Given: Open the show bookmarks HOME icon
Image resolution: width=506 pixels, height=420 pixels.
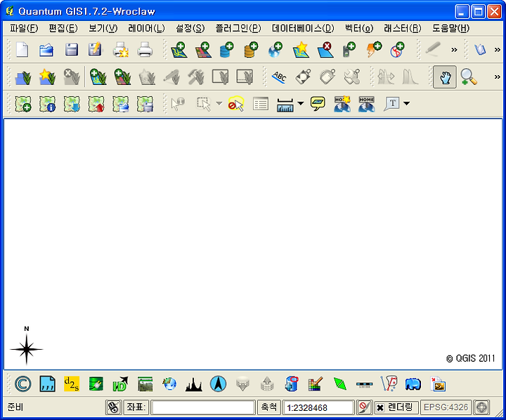Looking at the screenshot, I should click(x=367, y=104).
